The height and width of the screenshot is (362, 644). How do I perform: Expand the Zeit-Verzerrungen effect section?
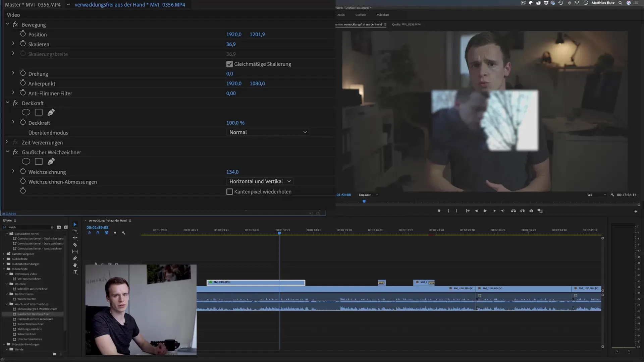[7, 142]
